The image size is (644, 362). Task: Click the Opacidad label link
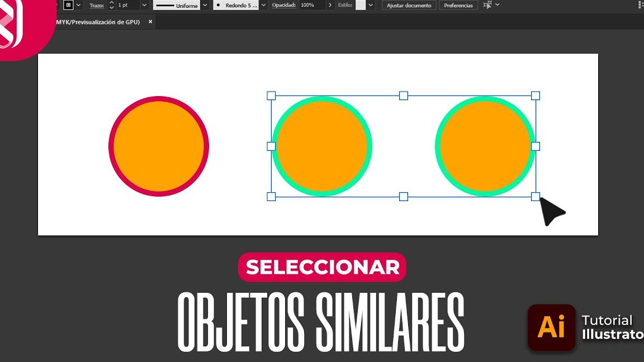(x=284, y=5)
